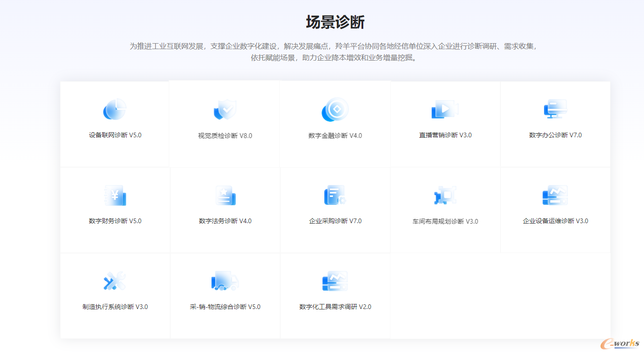The height and width of the screenshot is (354, 644).
Task: Click the coin icon for 数字金融诊断
Action: 335,110
